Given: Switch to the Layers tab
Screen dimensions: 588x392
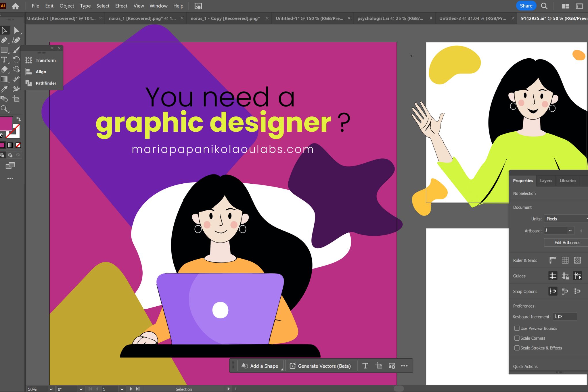Looking at the screenshot, I should [x=546, y=180].
